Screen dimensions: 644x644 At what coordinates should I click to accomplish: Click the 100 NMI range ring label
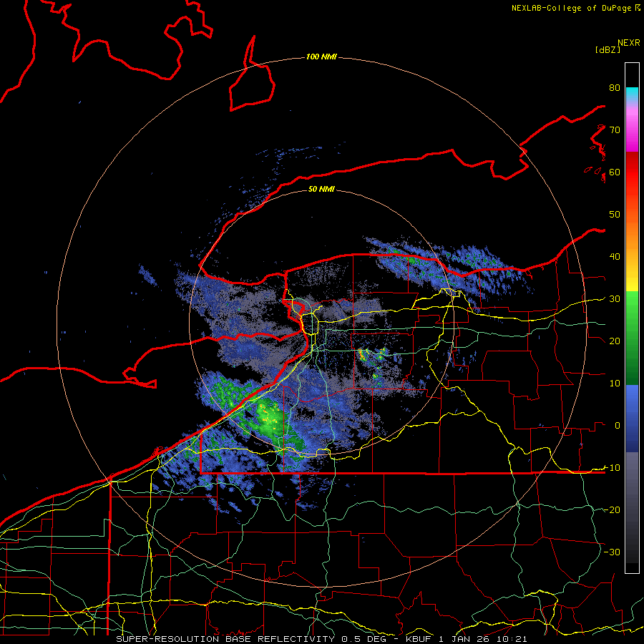pos(321,57)
